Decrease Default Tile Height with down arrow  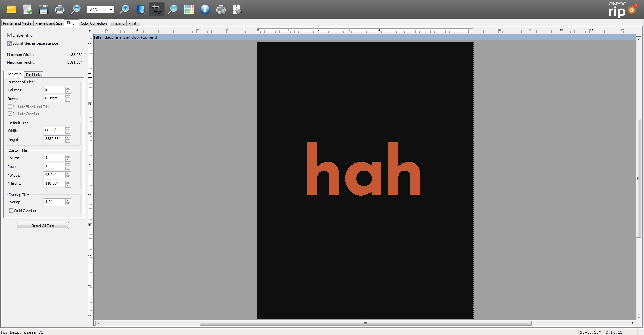click(x=68, y=141)
